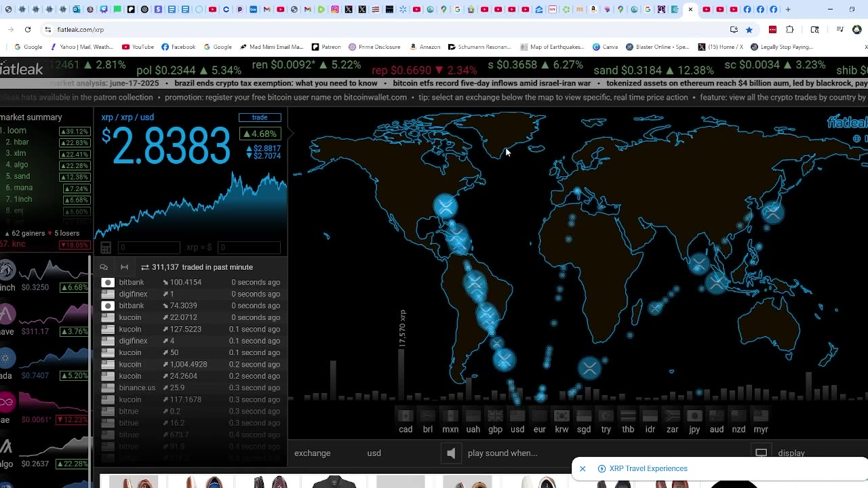Click the 1inch coin logo in sidebar

click(x=6, y=270)
